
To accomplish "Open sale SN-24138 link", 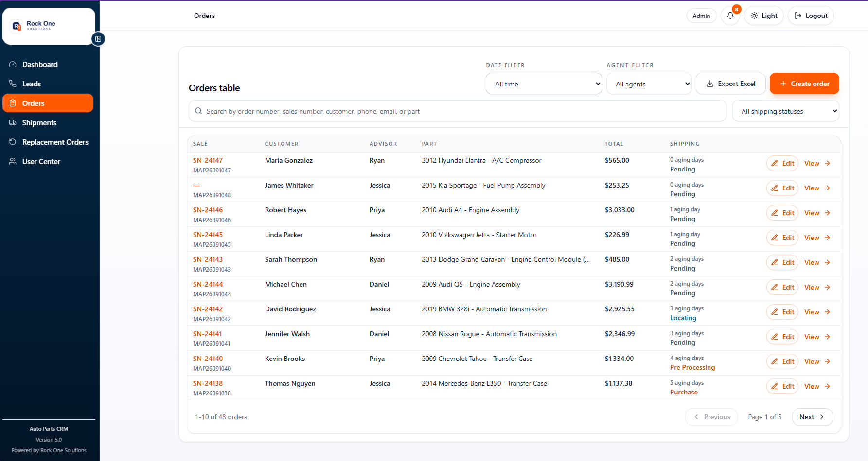I will coord(208,383).
